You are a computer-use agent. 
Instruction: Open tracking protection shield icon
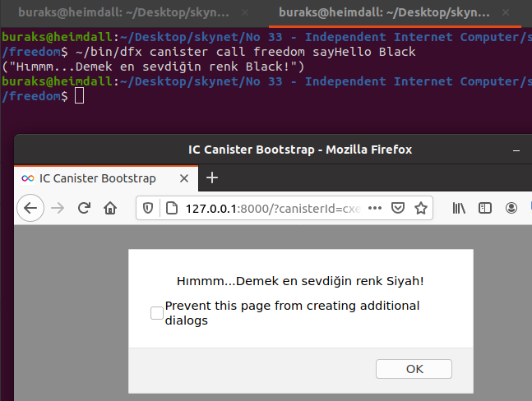[147, 208]
